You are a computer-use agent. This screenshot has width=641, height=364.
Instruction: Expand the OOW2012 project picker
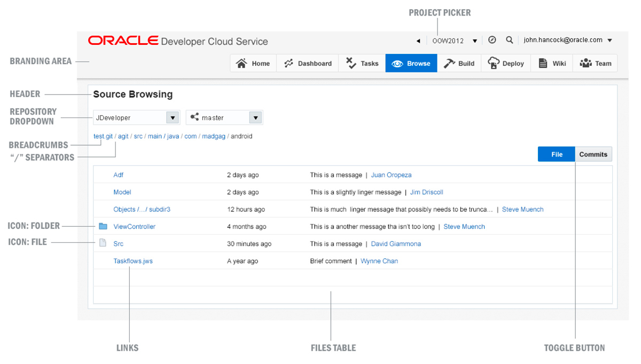coord(474,41)
